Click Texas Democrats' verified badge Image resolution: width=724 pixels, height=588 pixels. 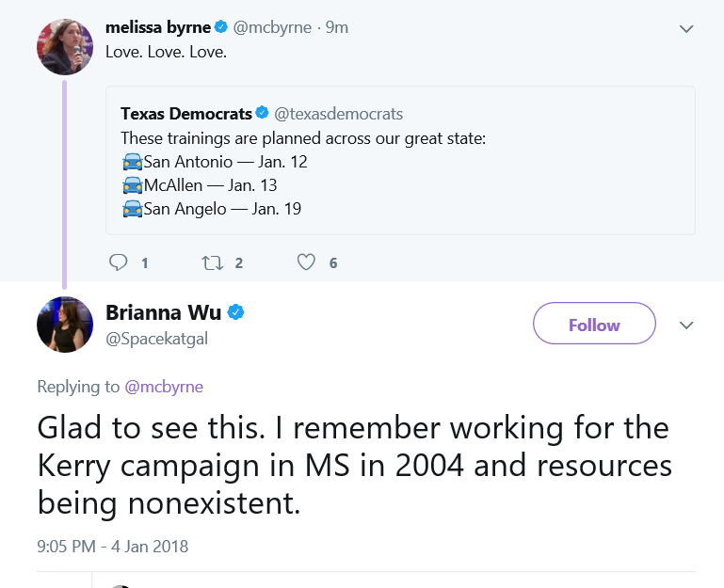click(x=263, y=113)
